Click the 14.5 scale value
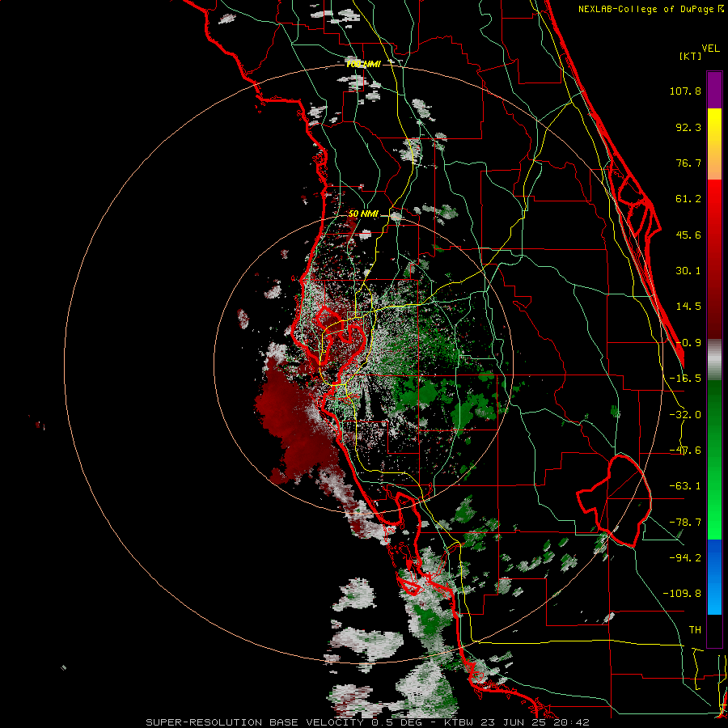The height and width of the screenshot is (728, 728). tap(688, 307)
